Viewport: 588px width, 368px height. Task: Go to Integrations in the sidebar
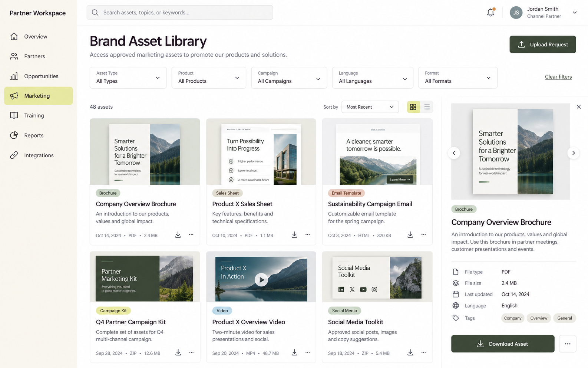39,155
